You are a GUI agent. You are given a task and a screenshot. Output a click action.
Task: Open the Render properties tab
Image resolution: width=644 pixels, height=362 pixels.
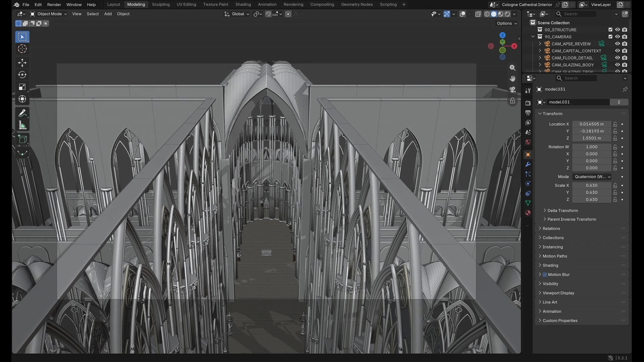(x=528, y=103)
